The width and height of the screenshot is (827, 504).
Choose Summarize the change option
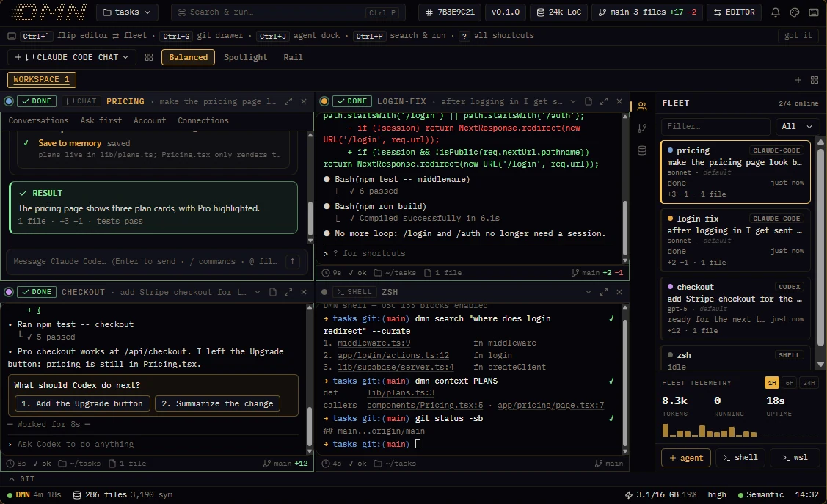[217, 403]
